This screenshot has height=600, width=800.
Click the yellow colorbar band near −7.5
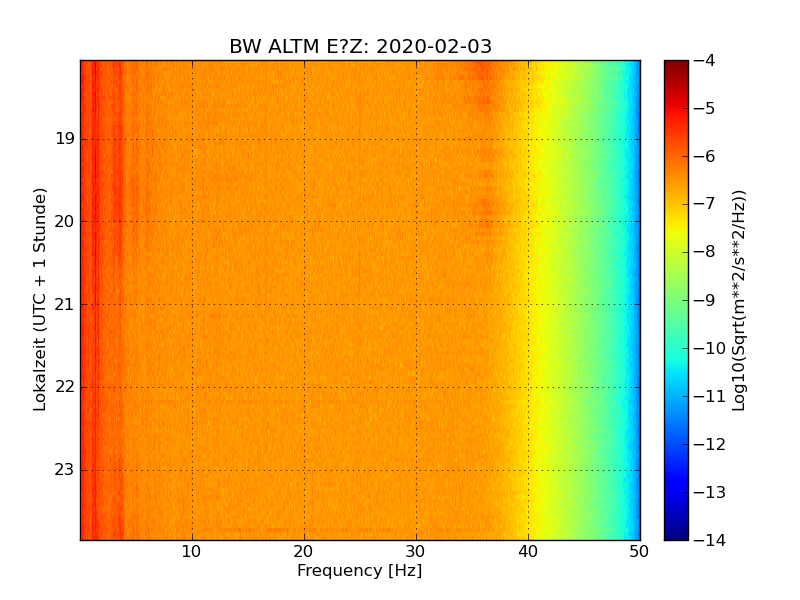point(677,228)
